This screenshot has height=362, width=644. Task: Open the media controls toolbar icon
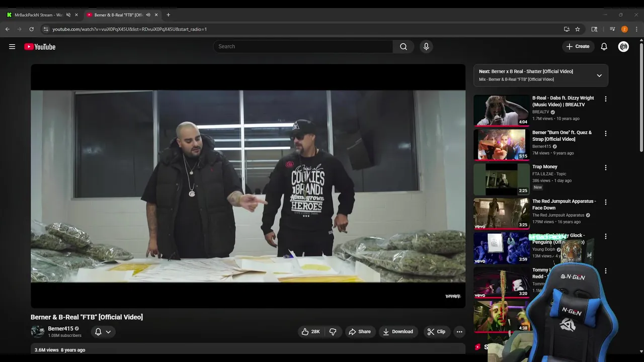tap(612, 29)
